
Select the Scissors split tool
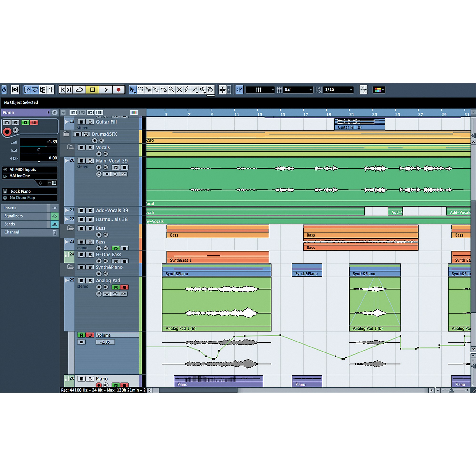click(148, 90)
